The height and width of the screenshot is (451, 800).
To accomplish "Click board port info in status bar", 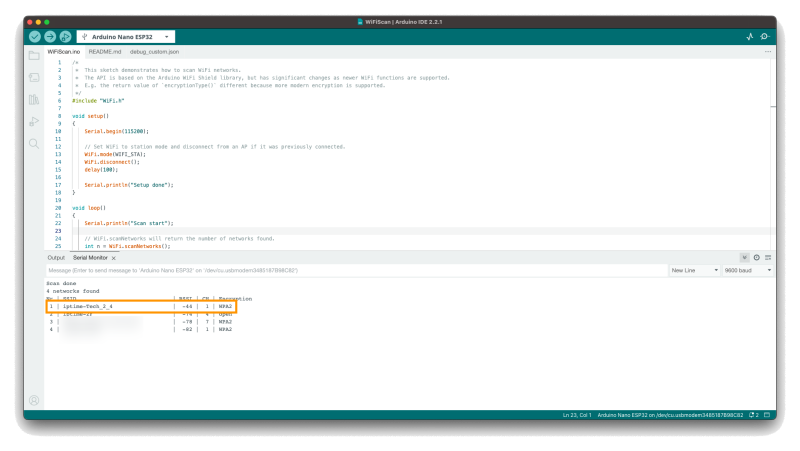I will tap(670, 415).
